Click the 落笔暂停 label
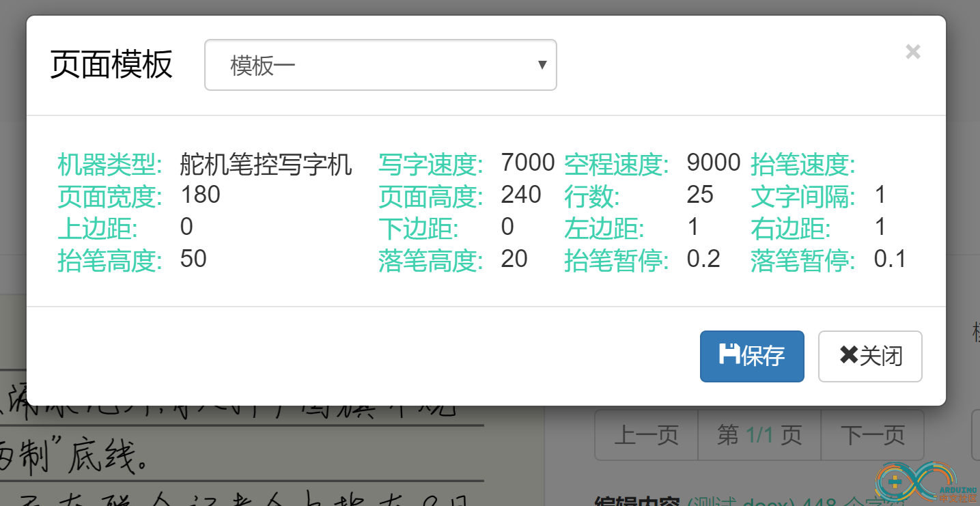The height and width of the screenshot is (506, 980). tap(803, 261)
